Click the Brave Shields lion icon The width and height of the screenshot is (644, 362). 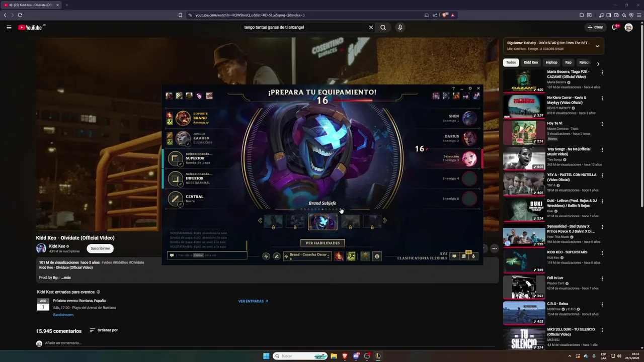coord(445,15)
